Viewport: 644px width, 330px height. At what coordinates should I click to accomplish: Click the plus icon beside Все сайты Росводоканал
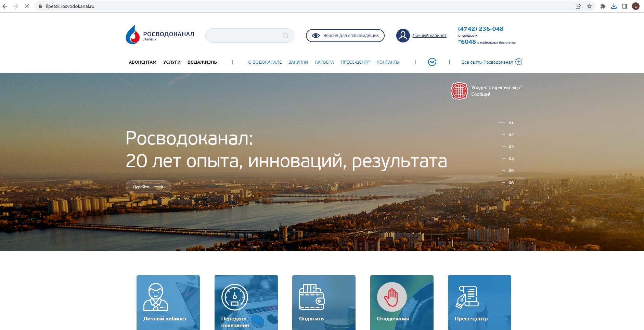(x=519, y=62)
